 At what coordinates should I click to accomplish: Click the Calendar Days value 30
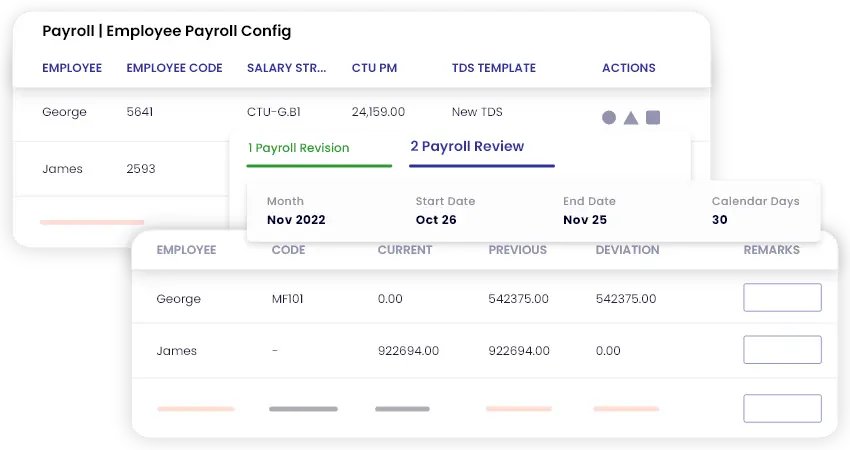tap(719, 220)
